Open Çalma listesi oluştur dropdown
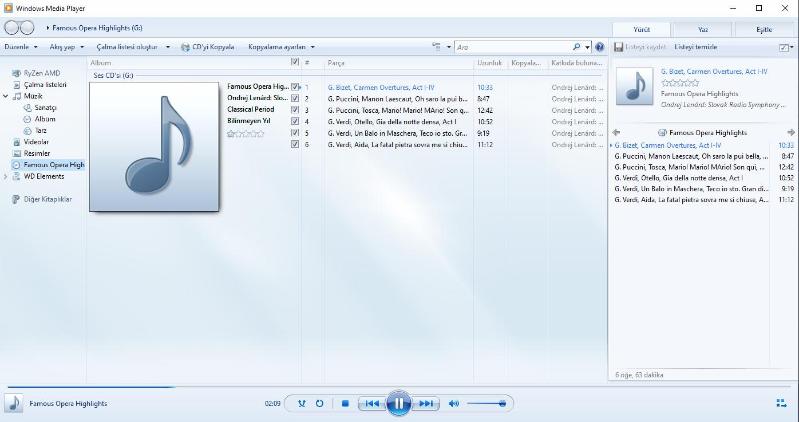The image size is (799, 422). (132, 47)
